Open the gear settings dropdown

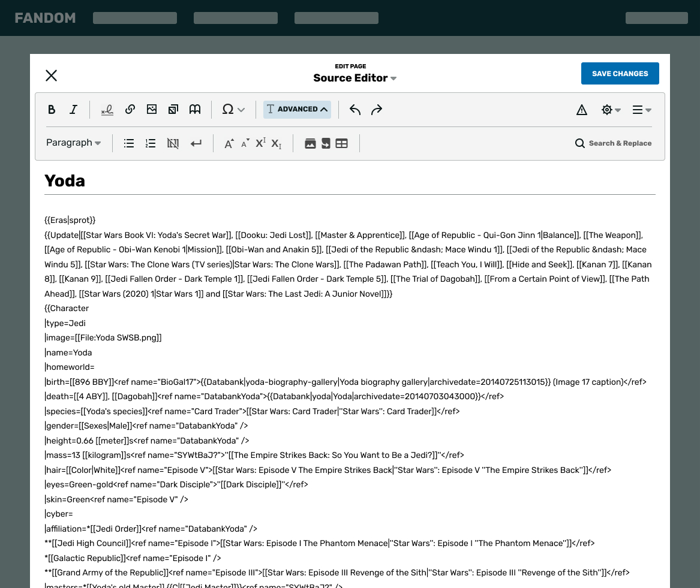point(611,110)
